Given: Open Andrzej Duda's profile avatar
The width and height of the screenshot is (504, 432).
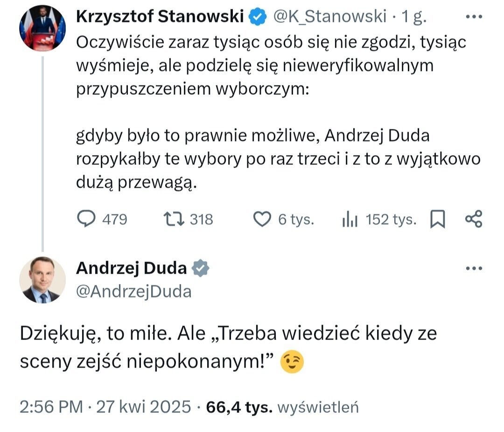Looking at the screenshot, I should pos(42,280).
